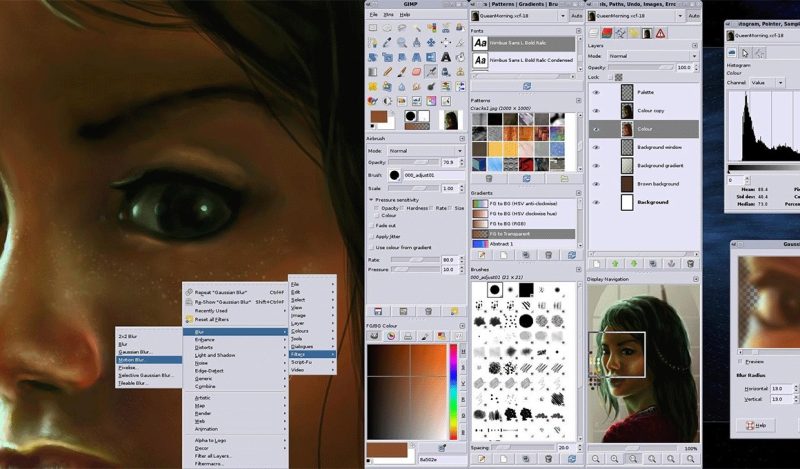Open the Gradients panel menu arrow button
800x469 pixels.
579,193
